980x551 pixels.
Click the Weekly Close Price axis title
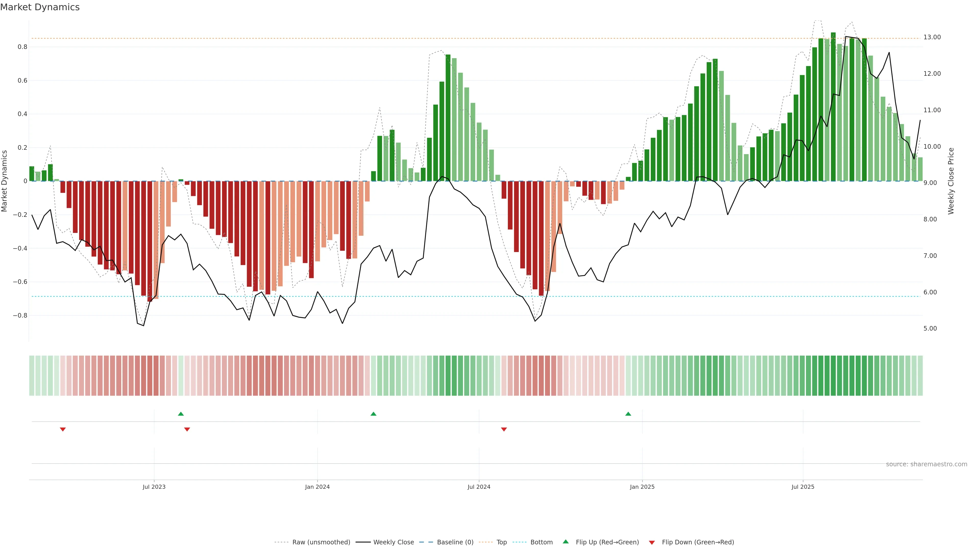(951, 181)
